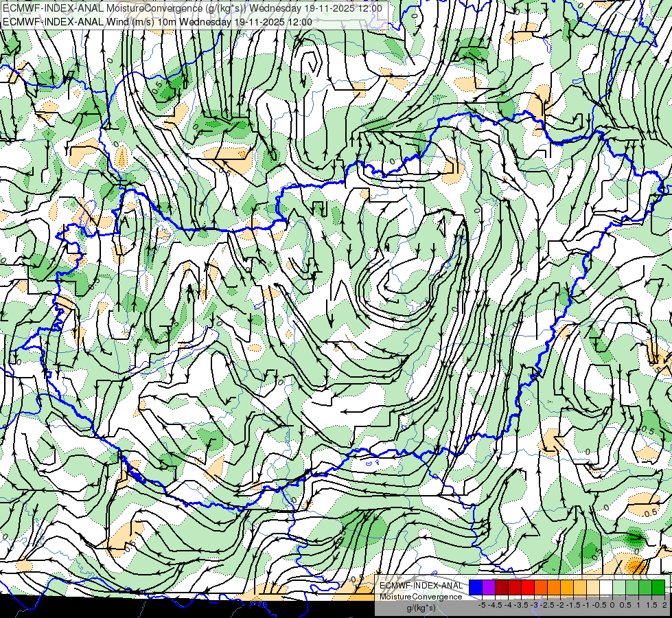The height and width of the screenshot is (618, 672).
Task: Click the legend unit text 'g/(kg*s)'
Action: (x=421, y=608)
